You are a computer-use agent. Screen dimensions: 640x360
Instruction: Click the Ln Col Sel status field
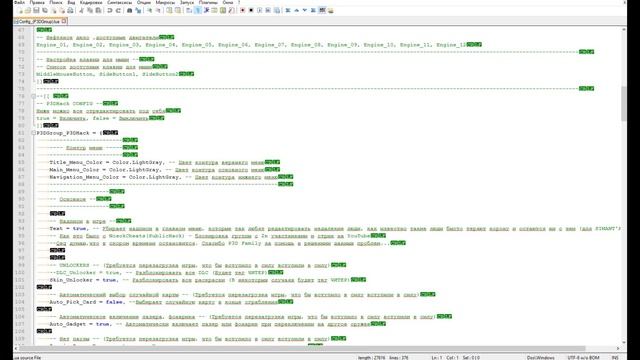click(x=455, y=358)
